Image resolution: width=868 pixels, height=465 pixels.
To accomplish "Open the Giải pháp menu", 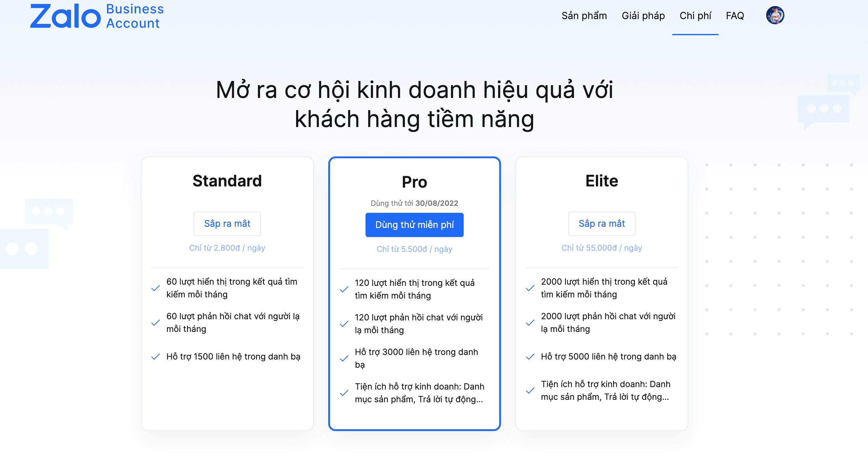I will [643, 16].
